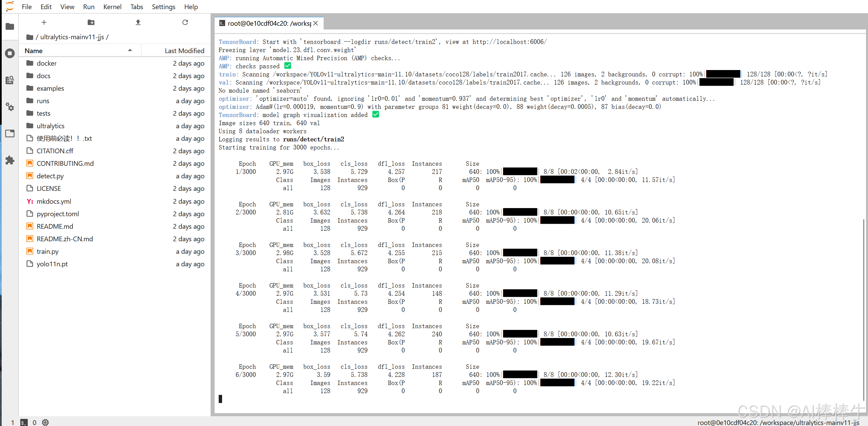
Task: Select train.py in file browser
Action: pyautogui.click(x=47, y=251)
